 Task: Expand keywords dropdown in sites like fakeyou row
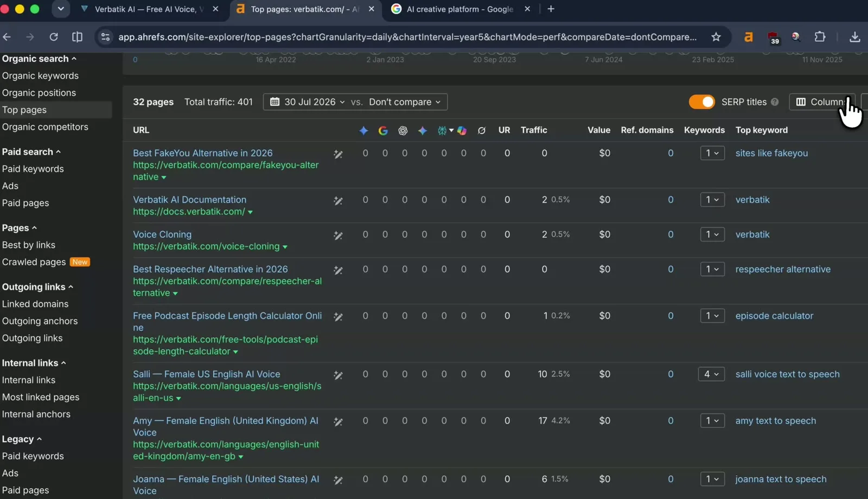click(x=712, y=153)
